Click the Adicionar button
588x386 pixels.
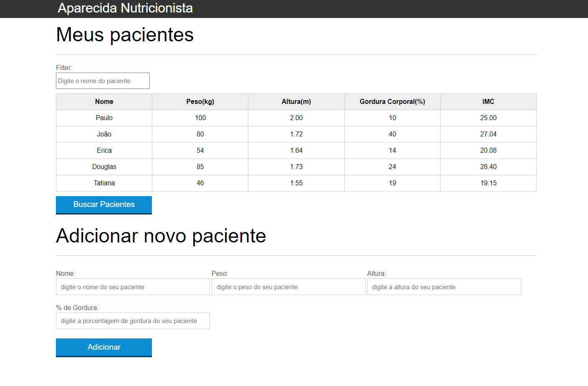[104, 348]
